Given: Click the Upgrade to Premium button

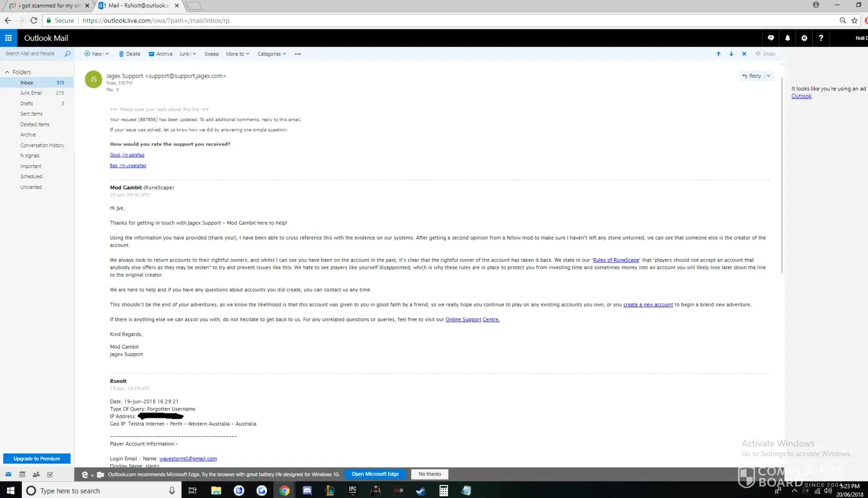Looking at the screenshot, I should coord(37,459).
